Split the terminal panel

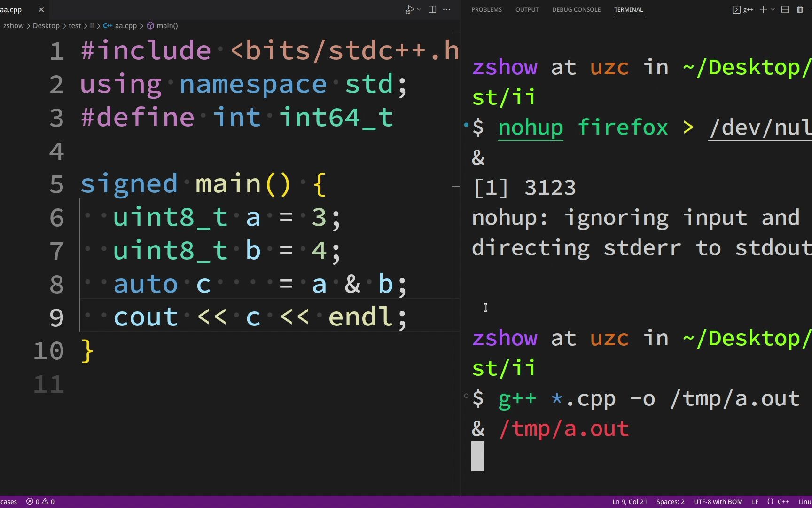pyautogui.click(x=785, y=9)
